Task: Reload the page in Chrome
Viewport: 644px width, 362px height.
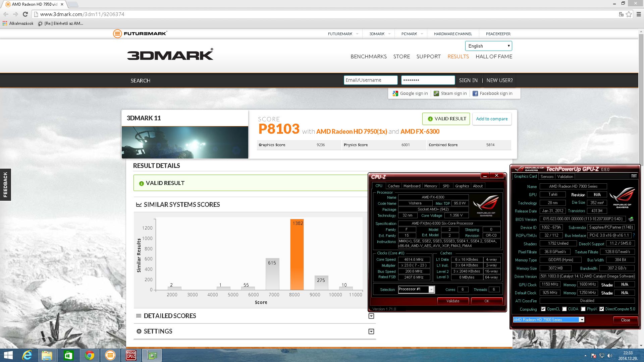Action: click(25, 14)
